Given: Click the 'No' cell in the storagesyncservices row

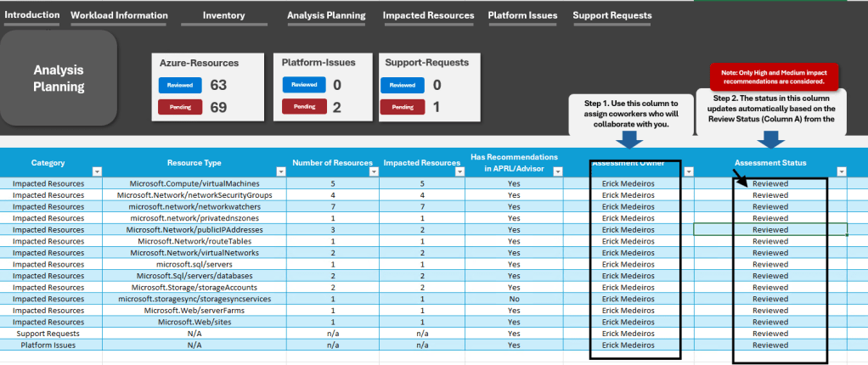Looking at the screenshot, I should [514, 299].
